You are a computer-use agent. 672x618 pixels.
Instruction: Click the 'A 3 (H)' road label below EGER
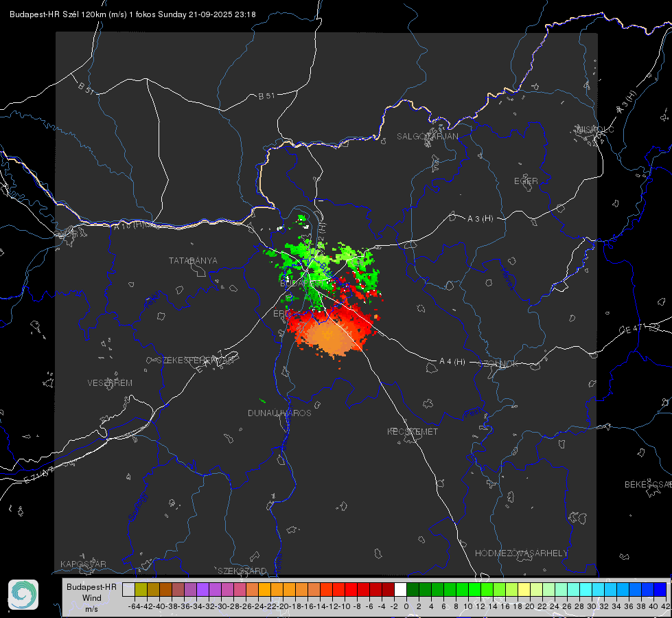(480, 219)
